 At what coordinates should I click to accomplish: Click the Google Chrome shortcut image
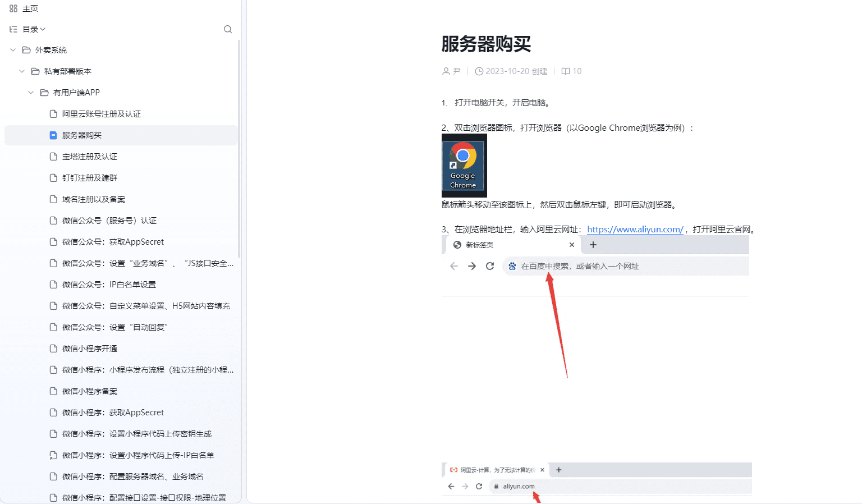[464, 166]
